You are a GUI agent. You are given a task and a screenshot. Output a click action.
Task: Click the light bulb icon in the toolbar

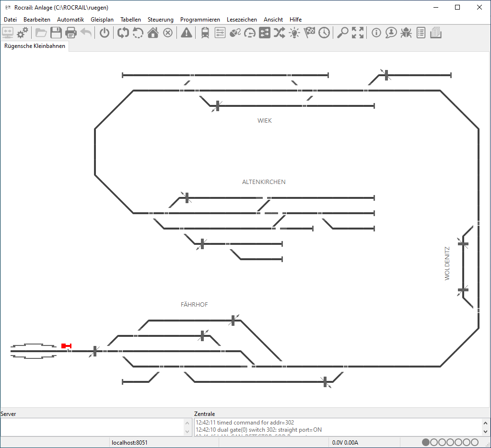tap(294, 33)
